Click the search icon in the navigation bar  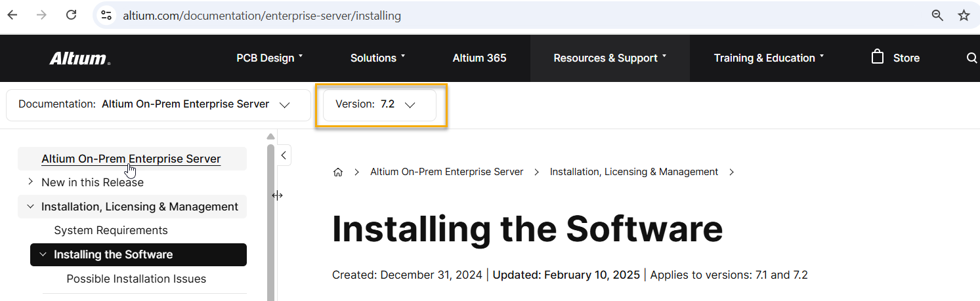click(x=971, y=58)
